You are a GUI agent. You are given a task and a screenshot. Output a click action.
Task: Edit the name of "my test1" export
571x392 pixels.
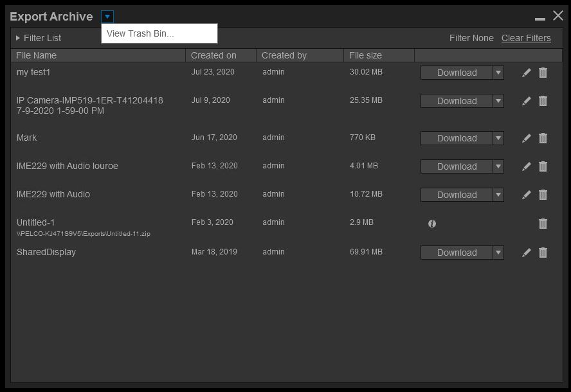pyautogui.click(x=526, y=73)
